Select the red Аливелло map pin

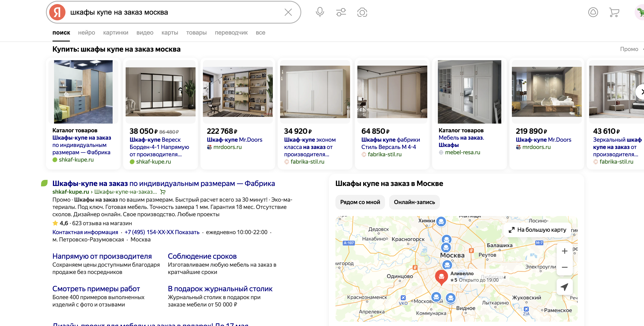[442, 277]
